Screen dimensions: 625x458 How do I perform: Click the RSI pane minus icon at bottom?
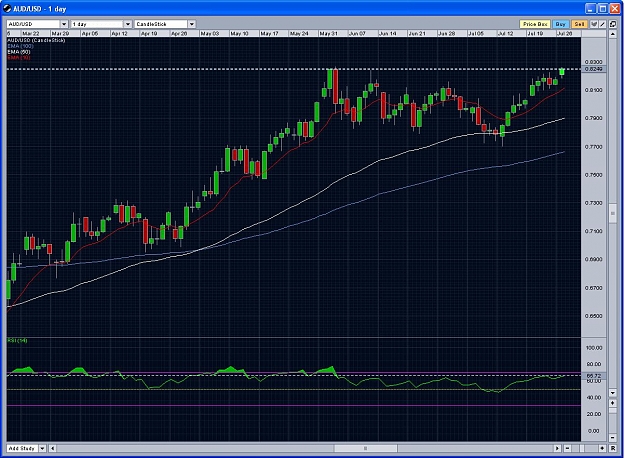(x=613, y=438)
